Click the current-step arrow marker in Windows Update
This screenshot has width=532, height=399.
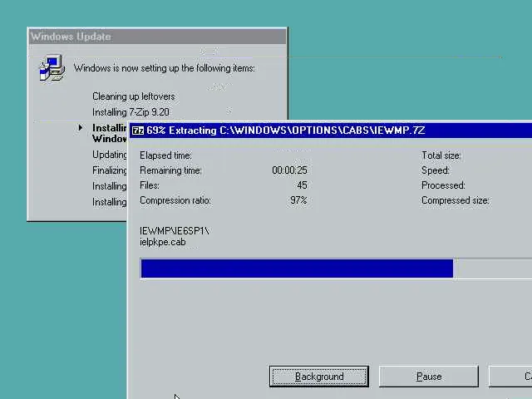[80, 127]
